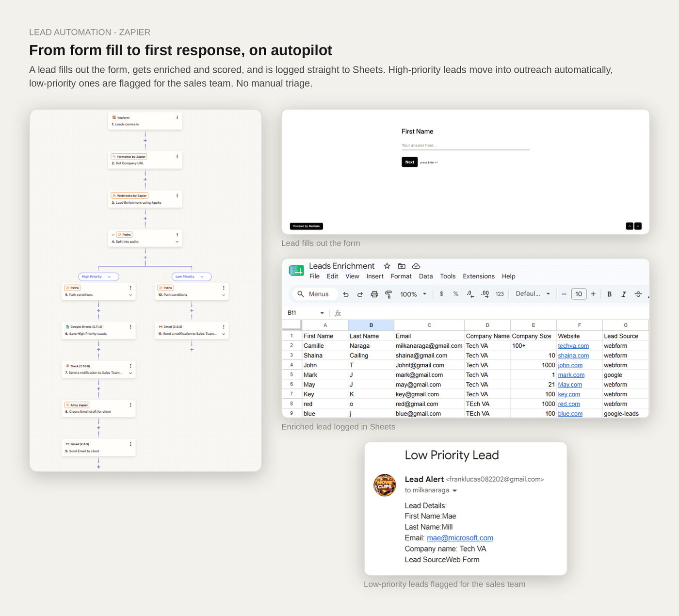The width and height of the screenshot is (679, 616).
Task: Open three-dot menu on Create Email draft step
Action: tap(130, 405)
